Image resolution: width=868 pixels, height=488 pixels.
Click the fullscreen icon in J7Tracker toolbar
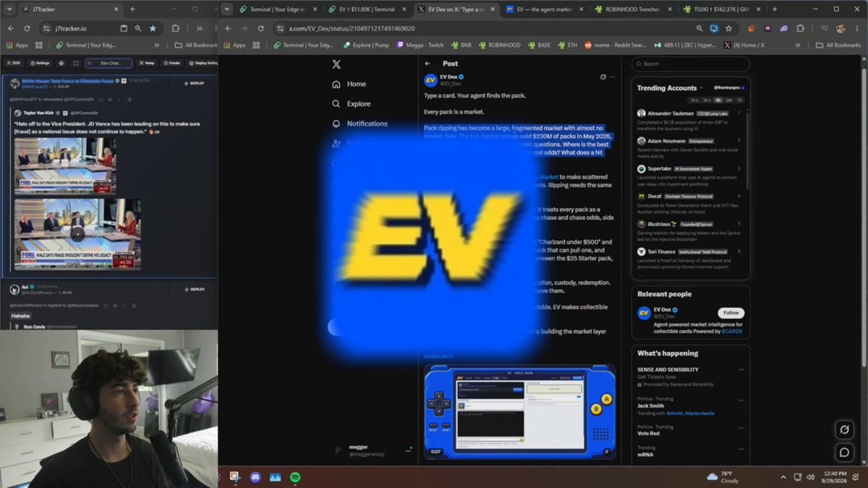click(76, 63)
